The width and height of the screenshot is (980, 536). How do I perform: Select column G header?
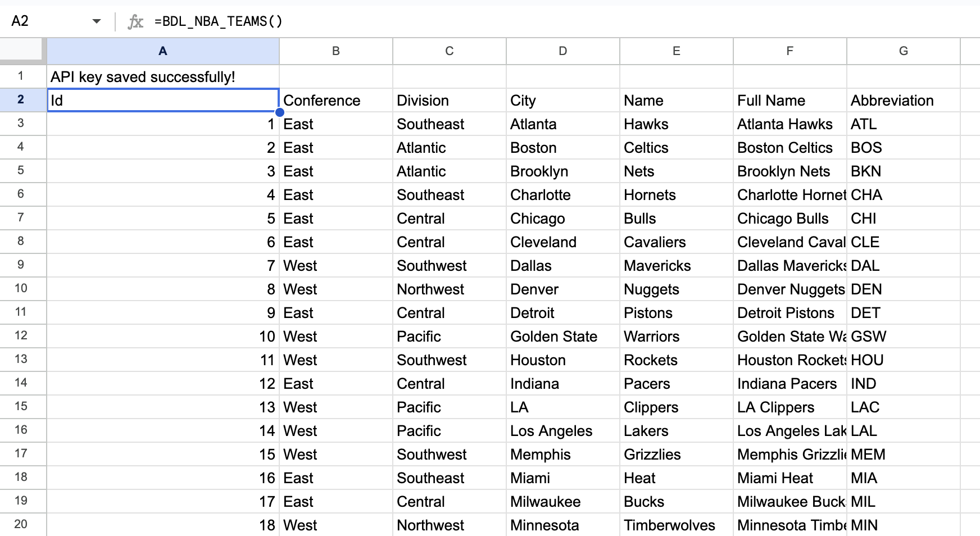point(903,51)
